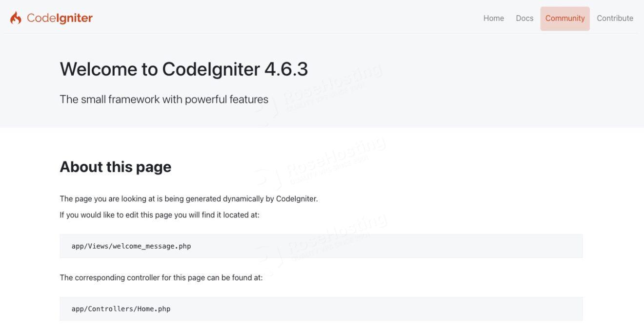This screenshot has height=334, width=644.
Task: Click the welcome_message.php code path block
Action: [x=321, y=246]
